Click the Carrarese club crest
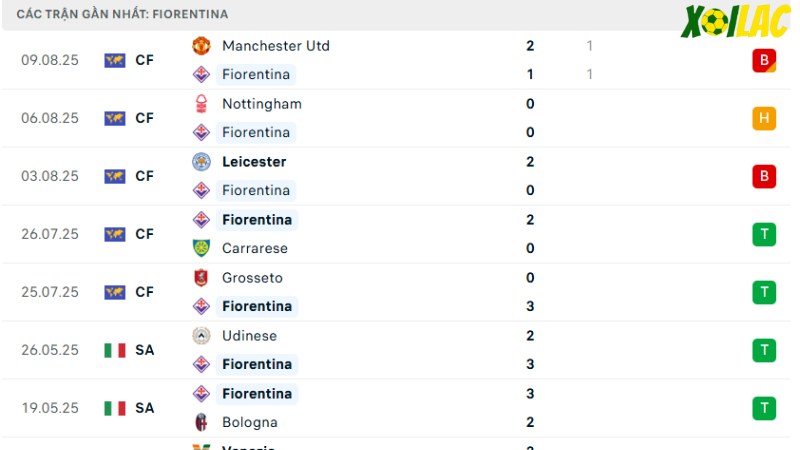This screenshot has height=450, width=800. pos(201,248)
